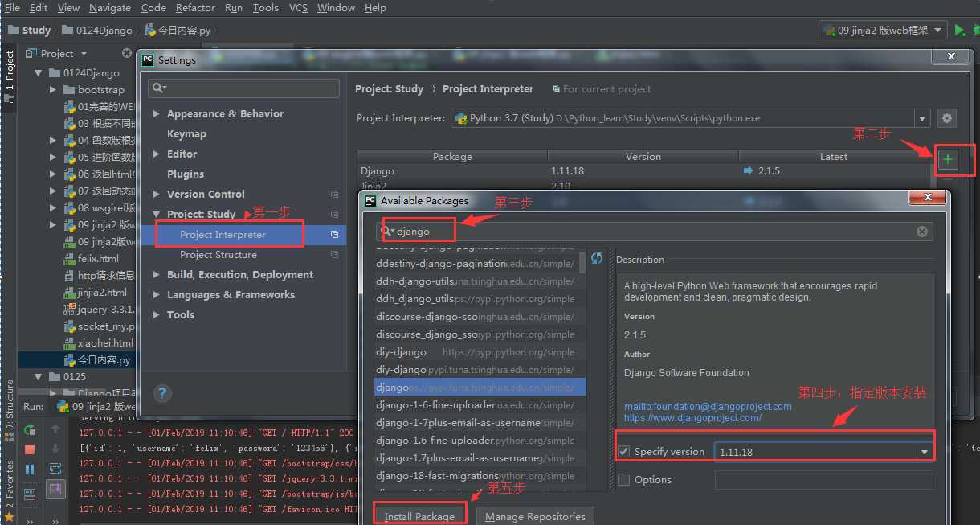Select django-1-6-fine-uploader package
Screen dimensions: 980x525
pos(480,405)
